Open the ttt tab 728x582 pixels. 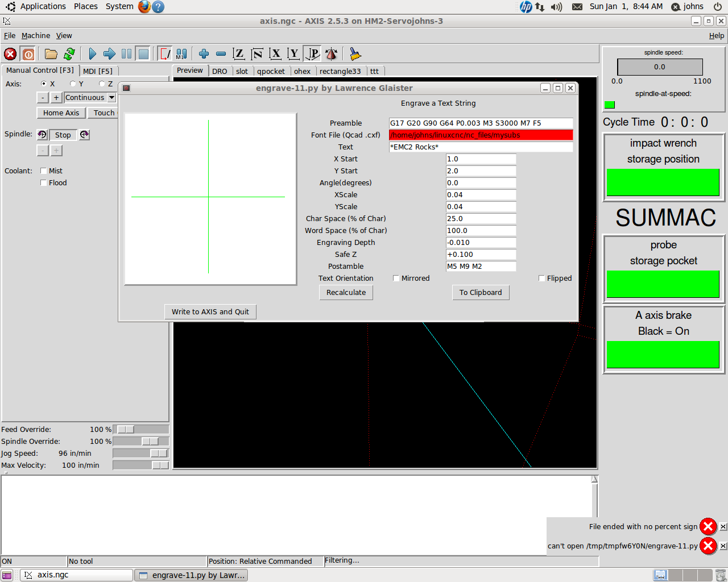(374, 71)
